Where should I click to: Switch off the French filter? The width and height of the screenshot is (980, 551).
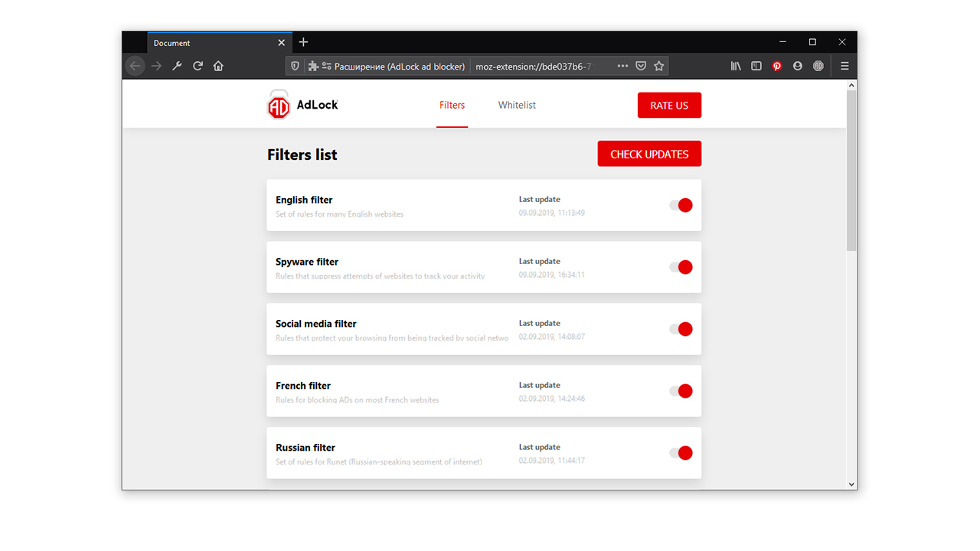click(681, 391)
